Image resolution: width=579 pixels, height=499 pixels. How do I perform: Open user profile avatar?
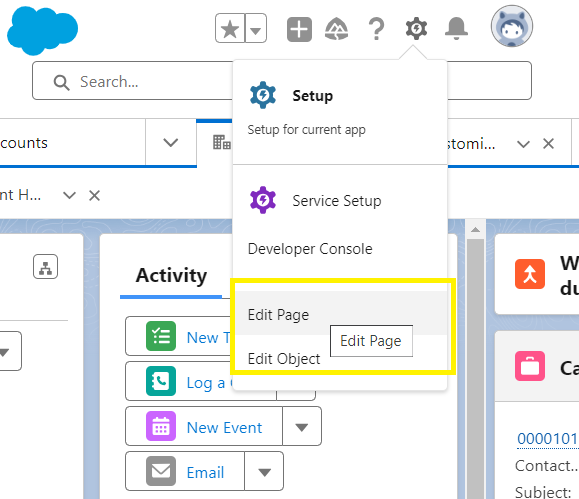tap(512, 26)
